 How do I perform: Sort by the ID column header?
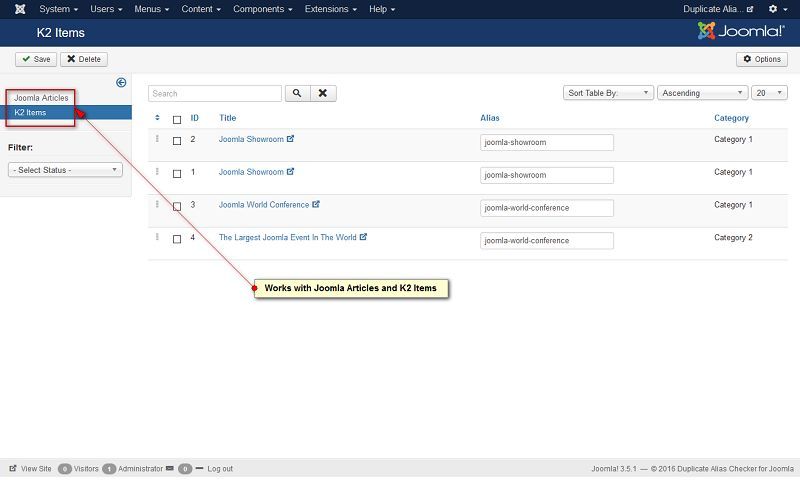(194, 118)
